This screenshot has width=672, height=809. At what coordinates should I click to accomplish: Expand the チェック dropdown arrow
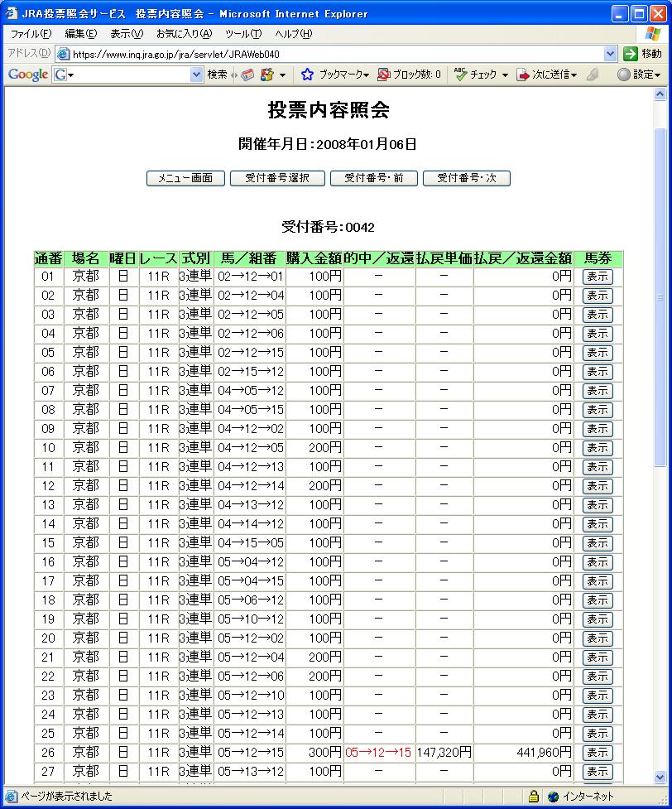[x=505, y=75]
